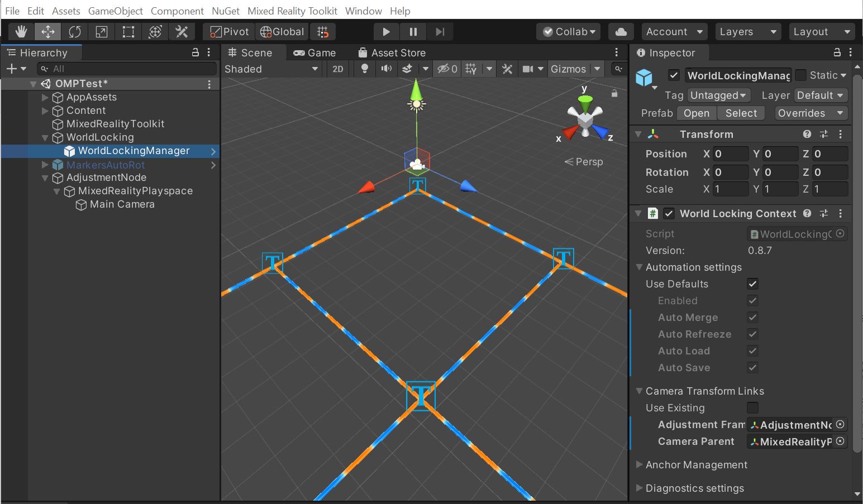
Task: Toggle scene audio
Action: tap(386, 69)
